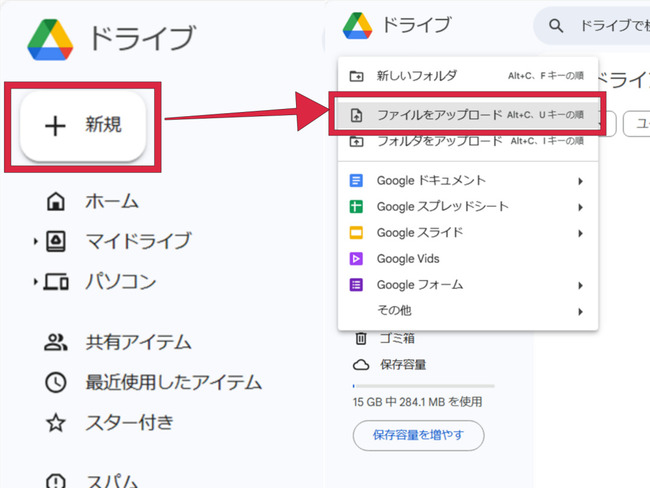Open スター付き items
This screenshot has width=650, height=488.
[x=129, y=422]
